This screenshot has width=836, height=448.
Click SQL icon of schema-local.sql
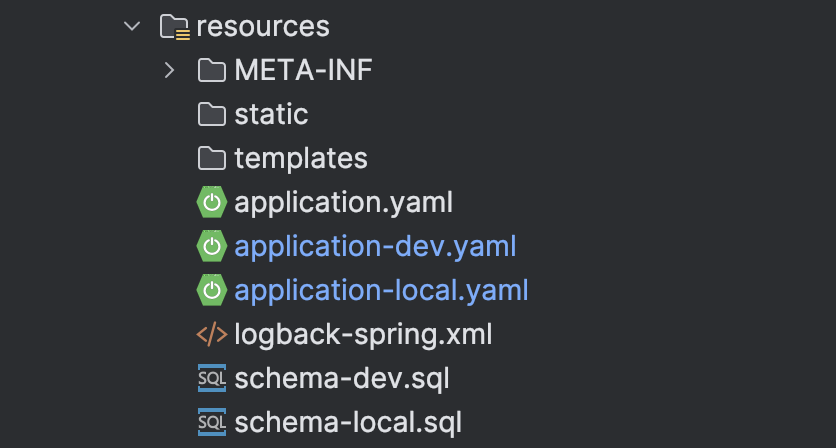pyautogui.click(x=211, y=422)
